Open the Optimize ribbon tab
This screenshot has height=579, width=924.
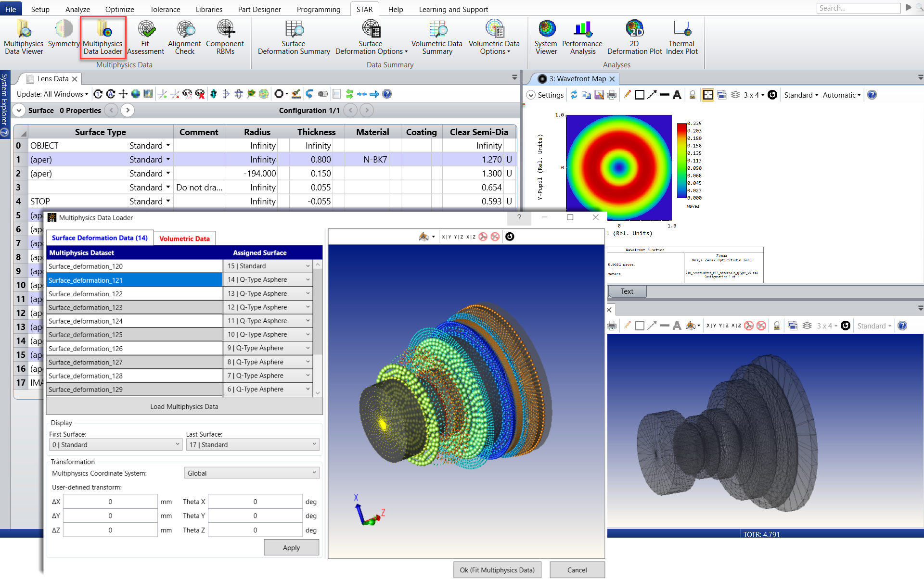(119, 9)
